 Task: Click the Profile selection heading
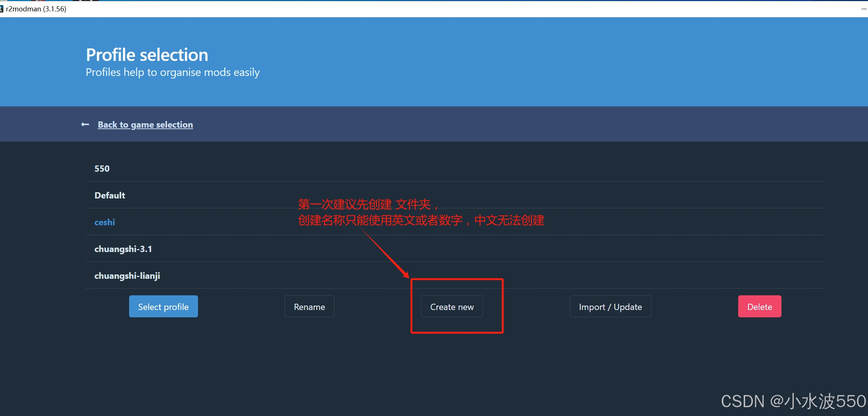[147, 55]
